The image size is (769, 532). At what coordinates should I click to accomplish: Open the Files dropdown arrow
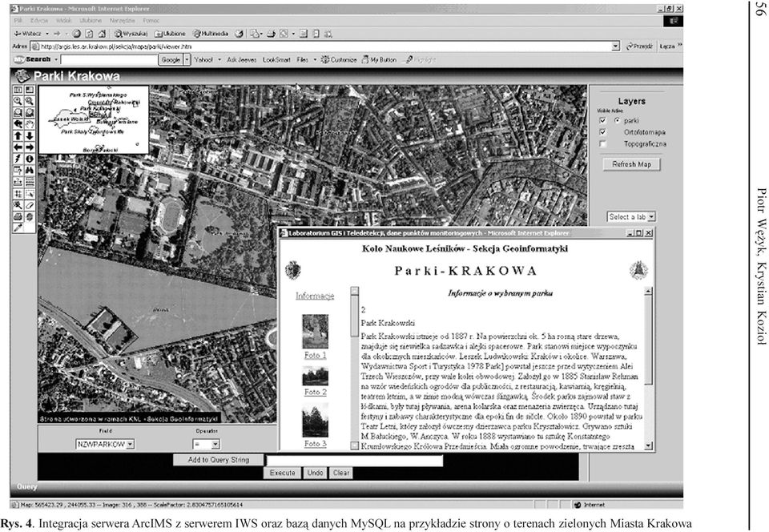[315, 60]
